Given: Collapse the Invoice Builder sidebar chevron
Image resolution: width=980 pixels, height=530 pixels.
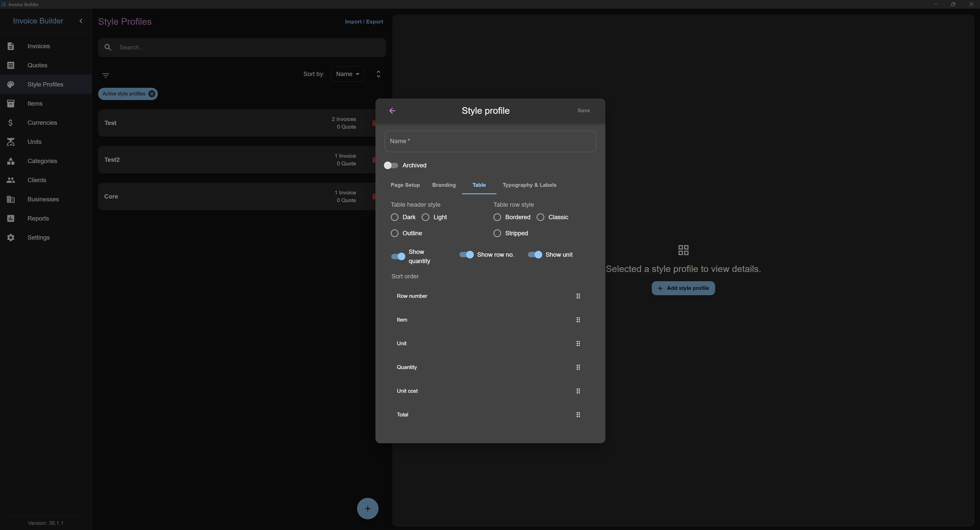Looking at the screenshot, I should click(x=81, y=21).
